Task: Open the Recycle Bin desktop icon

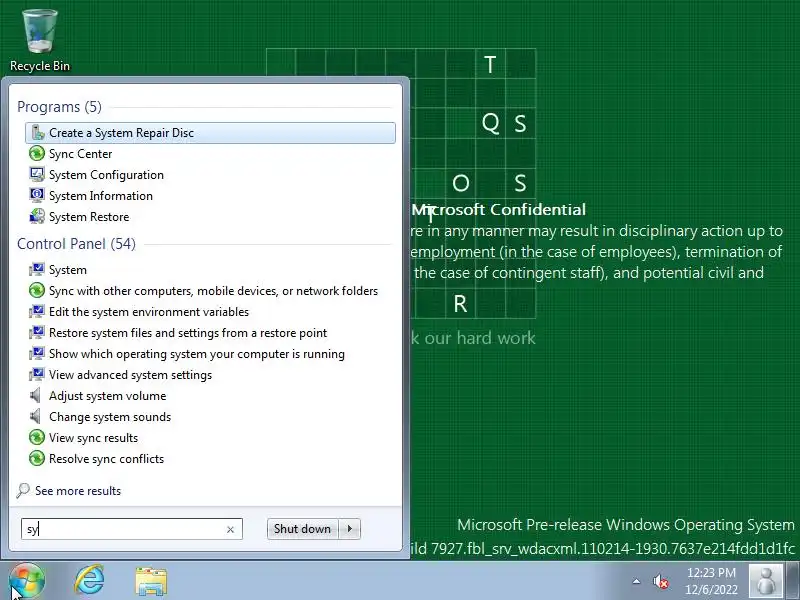Action: pyautogui.click(x=39, y=40)
